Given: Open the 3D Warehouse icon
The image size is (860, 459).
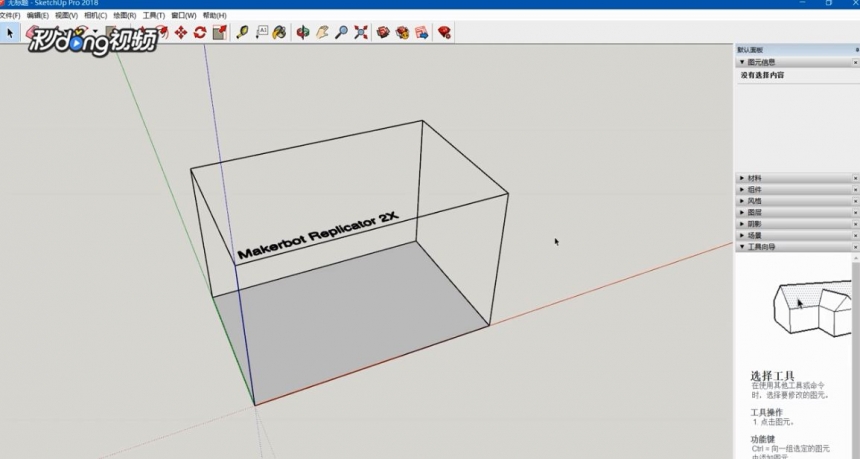Looking at the screenshot, I should pos(383,33).
